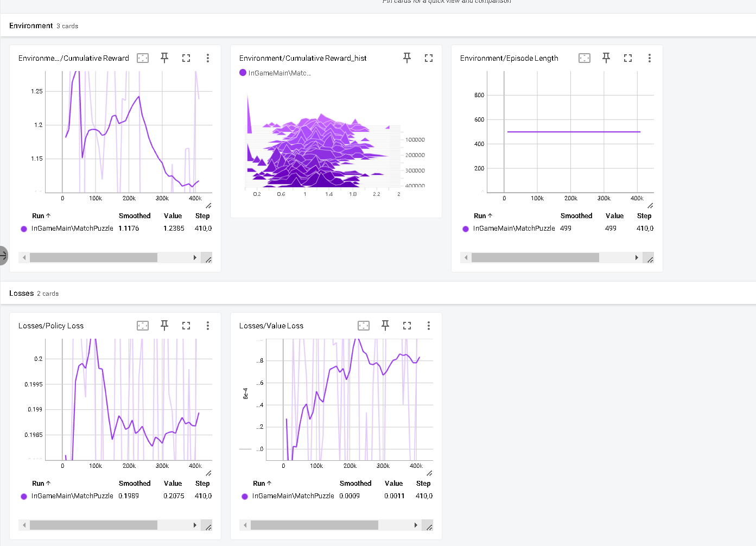Image resolution: width=756 pixels, height=546 pixels.
Task: Expand Episode Length card to fullscreen
Action: pos(628,58)
